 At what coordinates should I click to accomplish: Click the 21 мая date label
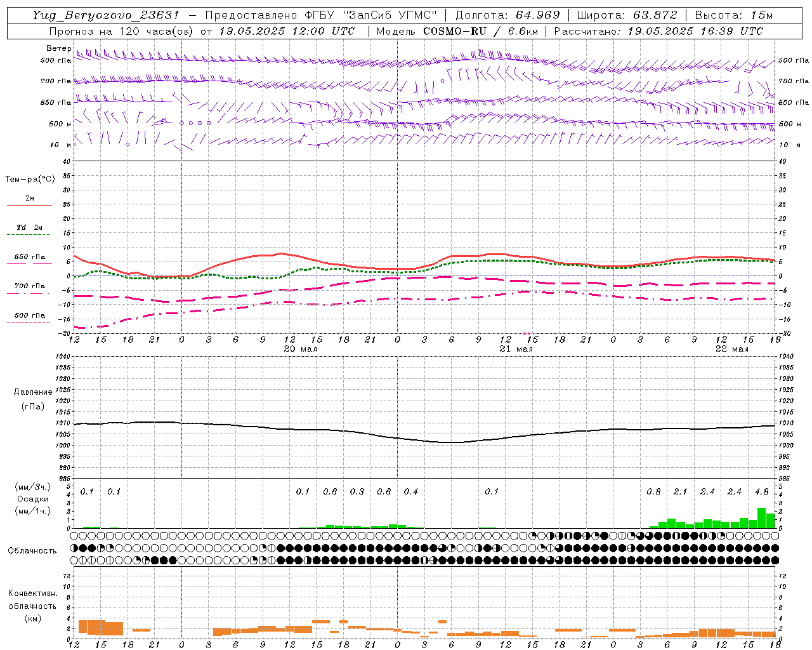point(516,349)
